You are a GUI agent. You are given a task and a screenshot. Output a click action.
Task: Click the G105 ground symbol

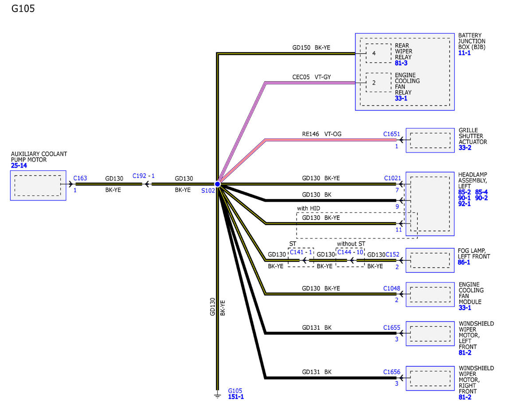217,395
